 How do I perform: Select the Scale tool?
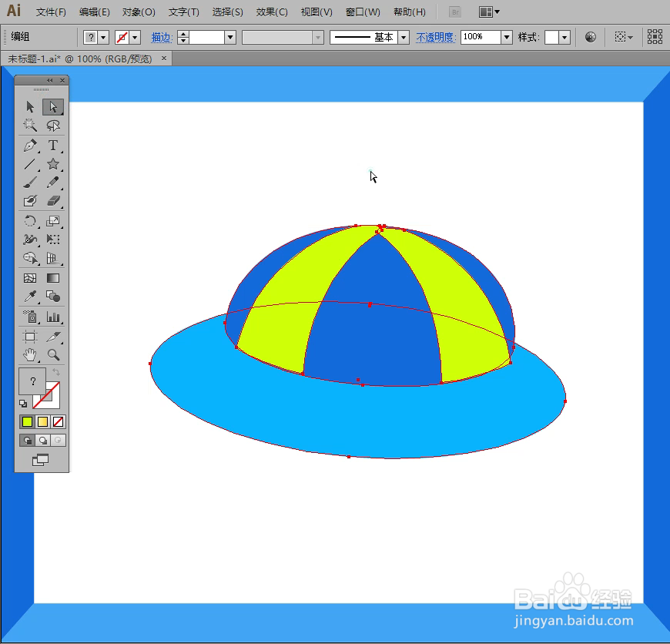point(53,221)
